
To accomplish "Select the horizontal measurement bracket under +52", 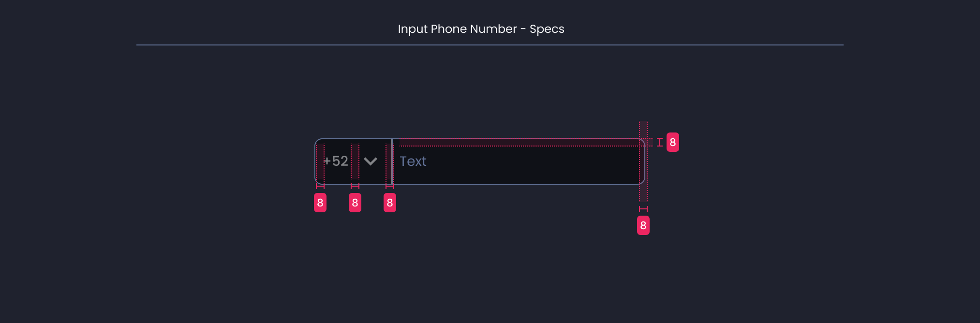I will (320, 185).
